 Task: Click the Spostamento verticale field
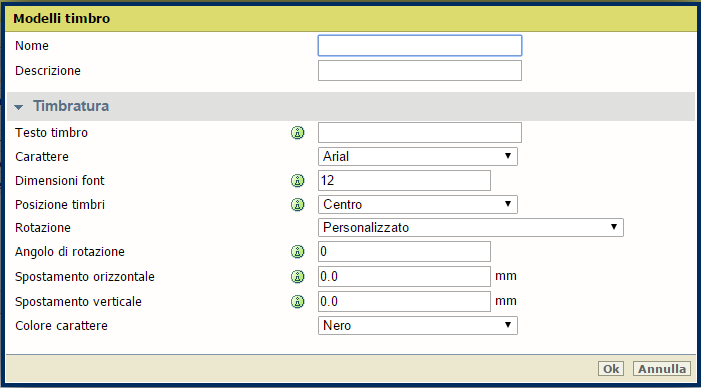(x=404, y=302)
